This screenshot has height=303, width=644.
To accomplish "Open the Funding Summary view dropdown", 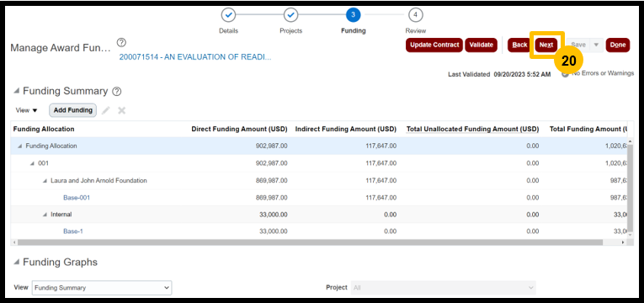I will pyautogui.click(x=102, y=288).
